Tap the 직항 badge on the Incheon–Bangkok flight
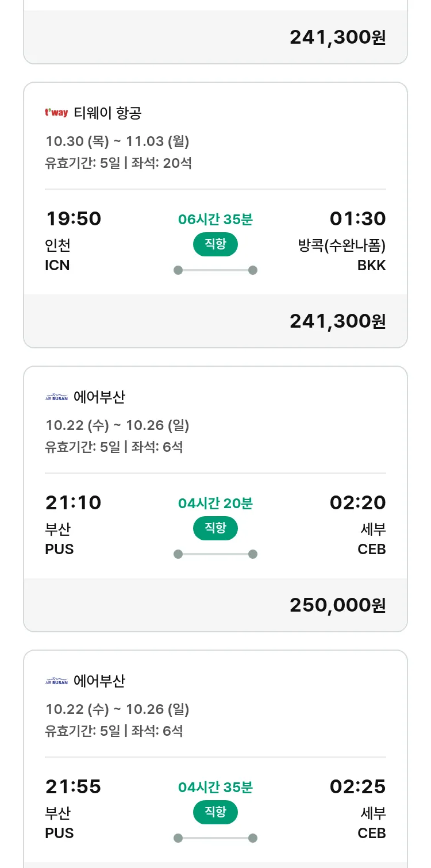The width and height of the screenshot is (431, 868). [215, 244]
